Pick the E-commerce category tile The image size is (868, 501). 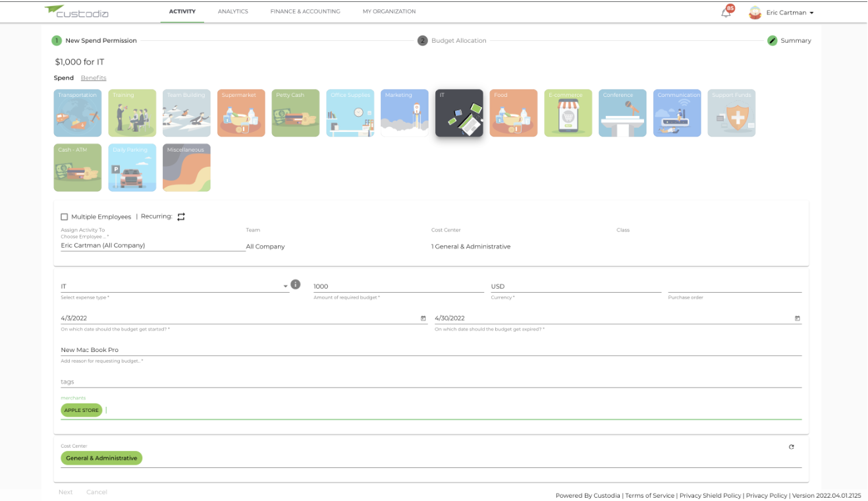(x=568, y=113)
